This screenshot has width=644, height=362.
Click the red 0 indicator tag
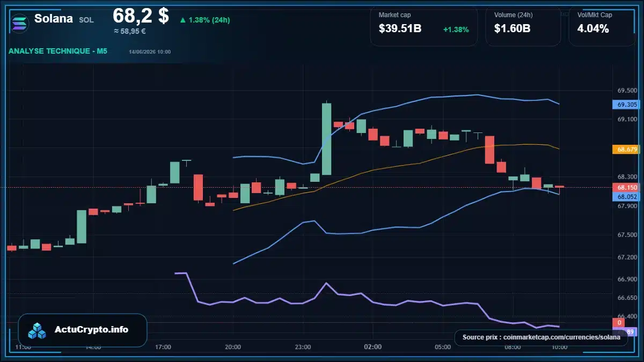pyautogui.click(x=619, y=323)
